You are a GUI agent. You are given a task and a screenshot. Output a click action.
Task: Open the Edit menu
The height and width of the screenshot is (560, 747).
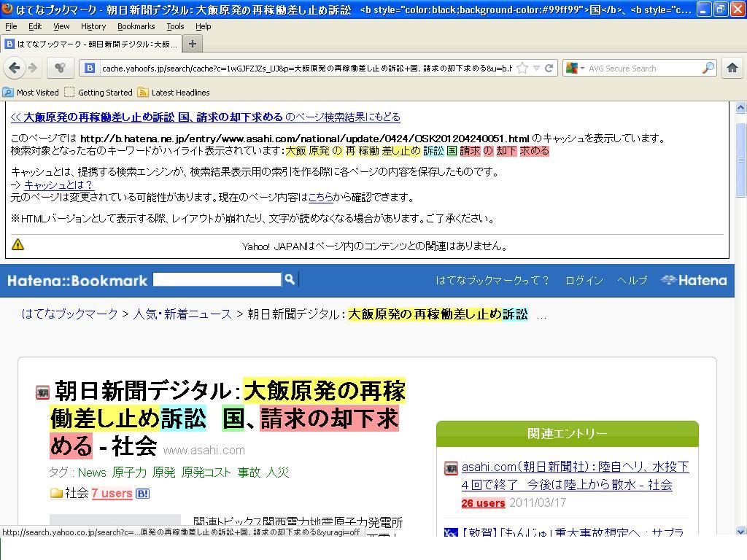[35, 26]
